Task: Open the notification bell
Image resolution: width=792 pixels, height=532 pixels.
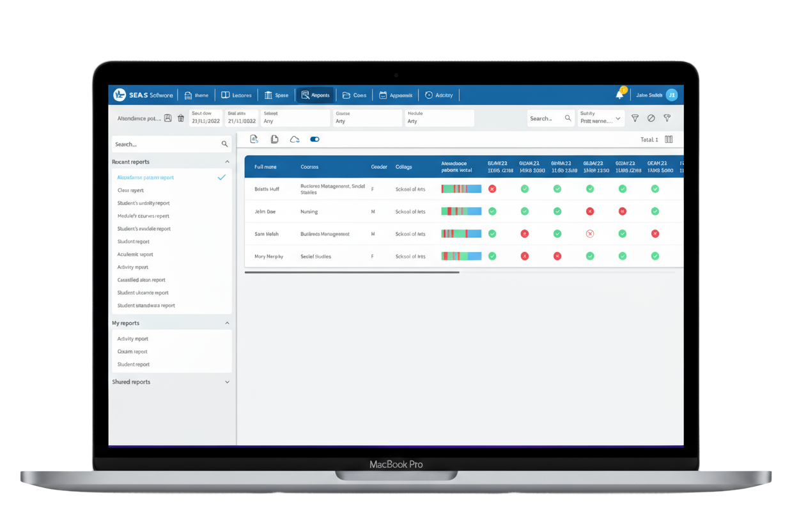Action: click(x=618, y=94)
